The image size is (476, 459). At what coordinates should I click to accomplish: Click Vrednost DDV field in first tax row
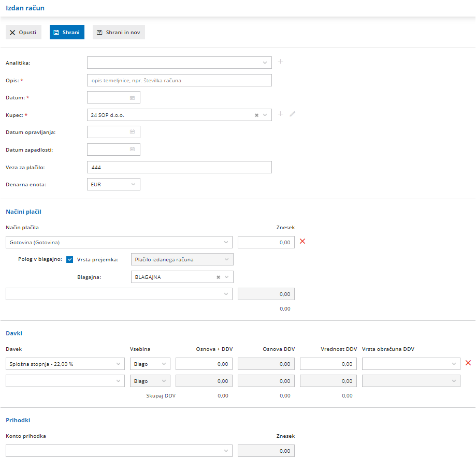click(328, 364)
